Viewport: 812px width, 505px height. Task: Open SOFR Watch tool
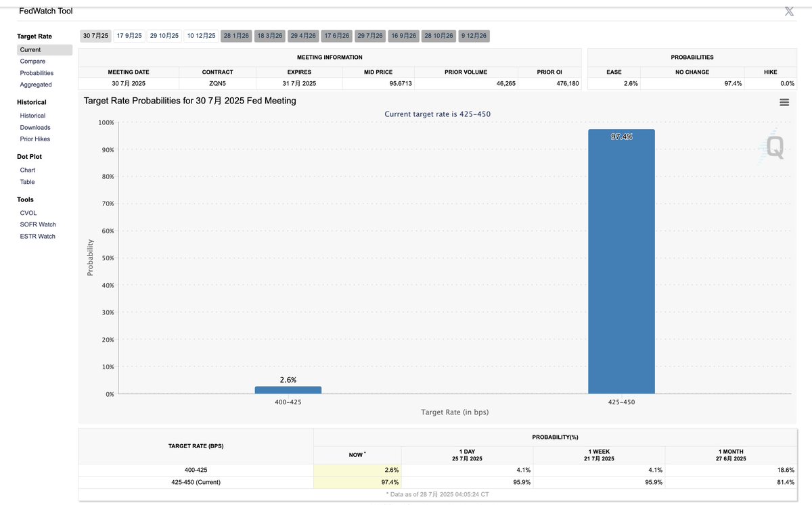click(38, 224)
